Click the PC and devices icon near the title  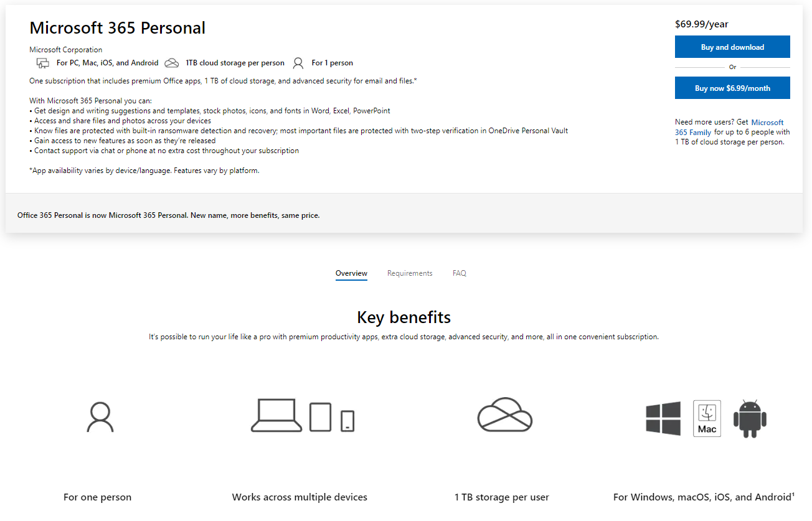click(x=43, y=63)
